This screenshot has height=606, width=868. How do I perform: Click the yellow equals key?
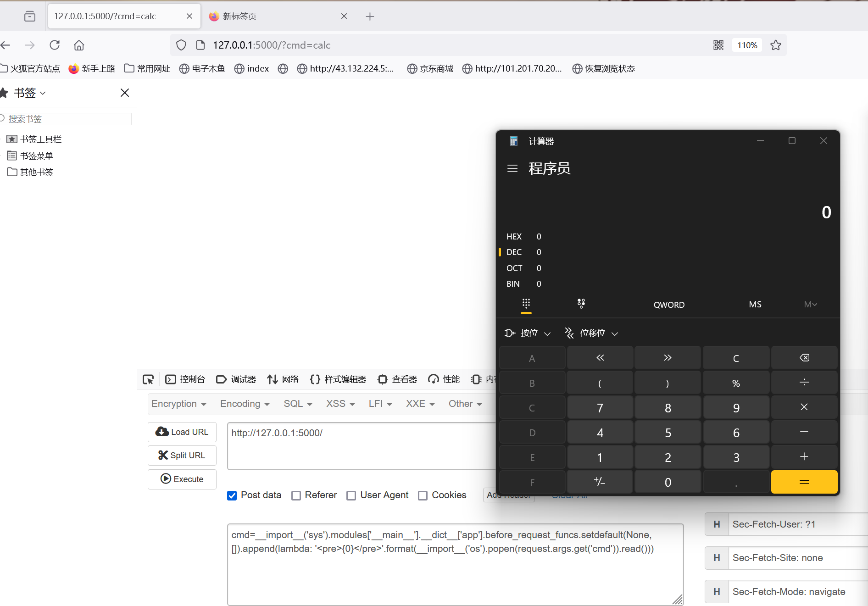tap(804, 482)
